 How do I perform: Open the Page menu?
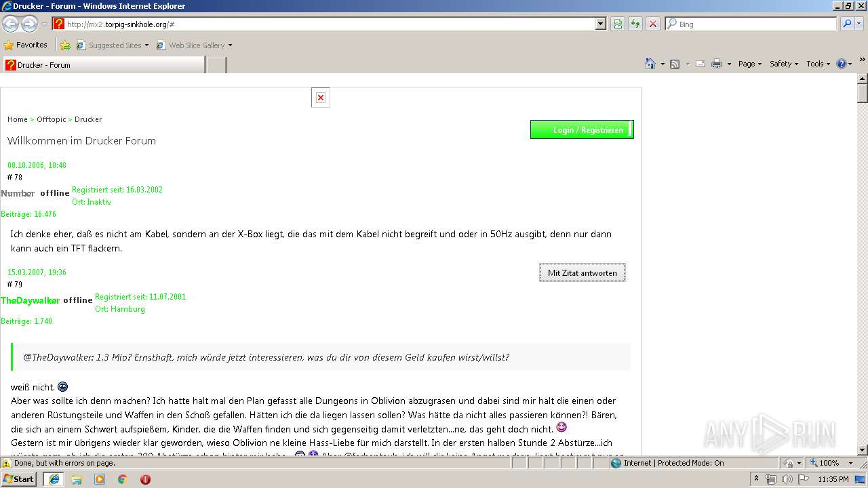749,64
